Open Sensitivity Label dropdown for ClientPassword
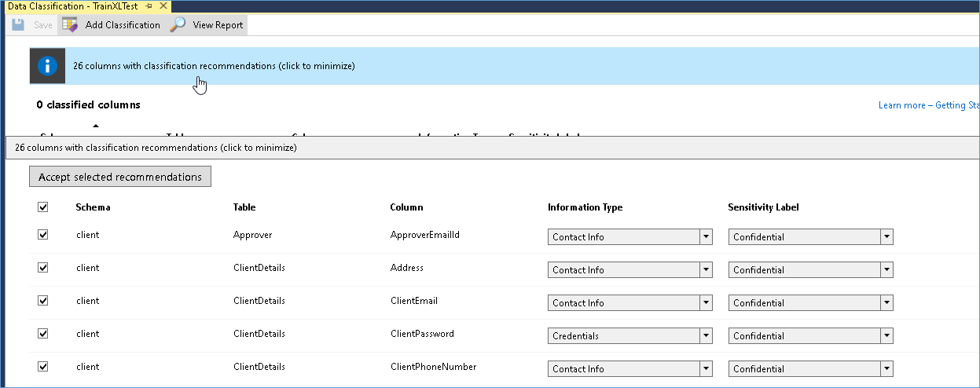Image resolution: width=980 pixels, height=388 pixels. (811, 336)
